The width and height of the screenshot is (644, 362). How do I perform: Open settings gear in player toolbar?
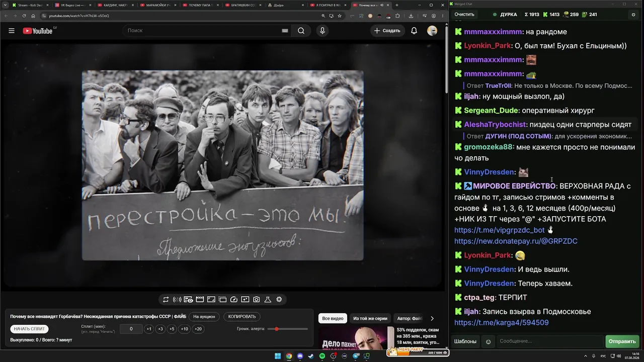click(x=279, y=300)
